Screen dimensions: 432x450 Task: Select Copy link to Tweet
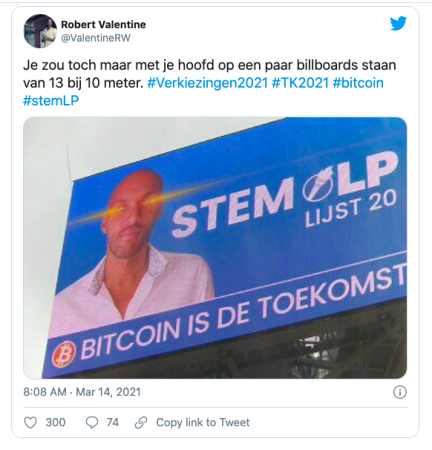tap(203, 423)
